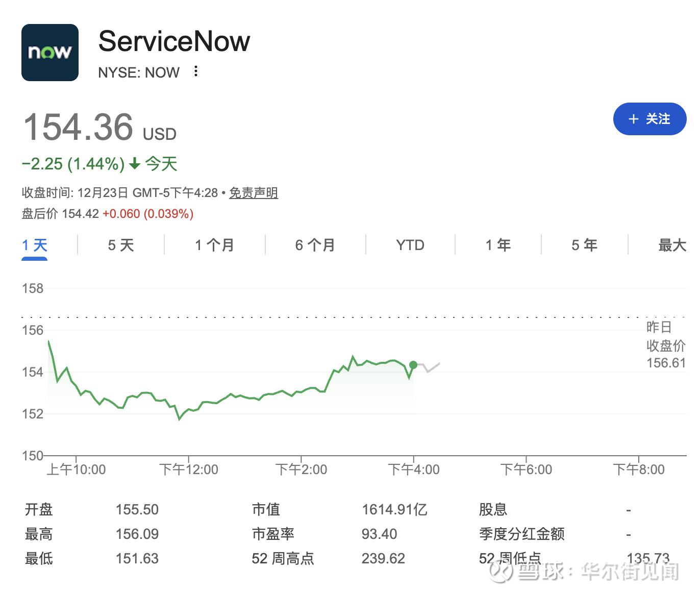Switch to the 1 个月 tab

pyautogui.click(x=214, y=245)
